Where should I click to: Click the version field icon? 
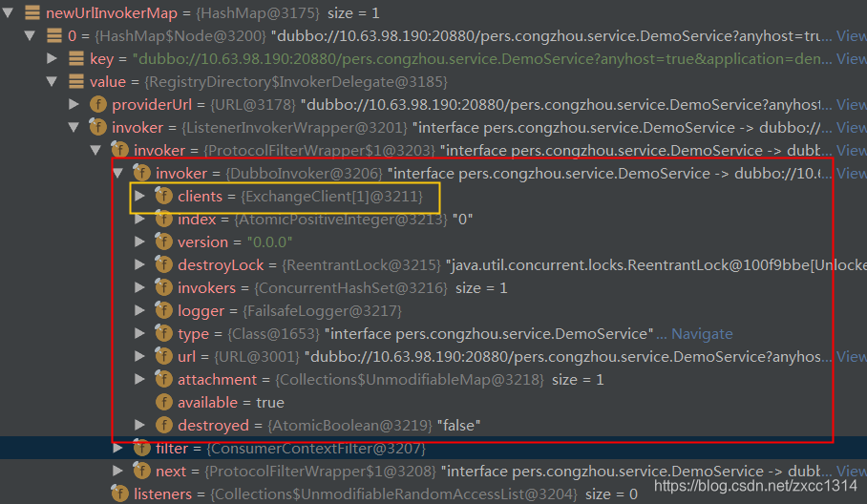(163, 241)
